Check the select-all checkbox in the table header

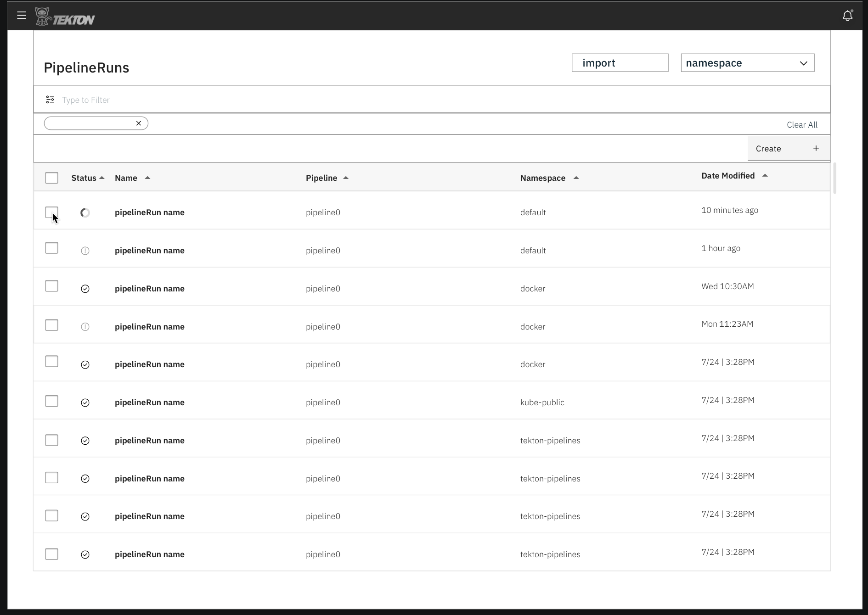click(51, 178)
